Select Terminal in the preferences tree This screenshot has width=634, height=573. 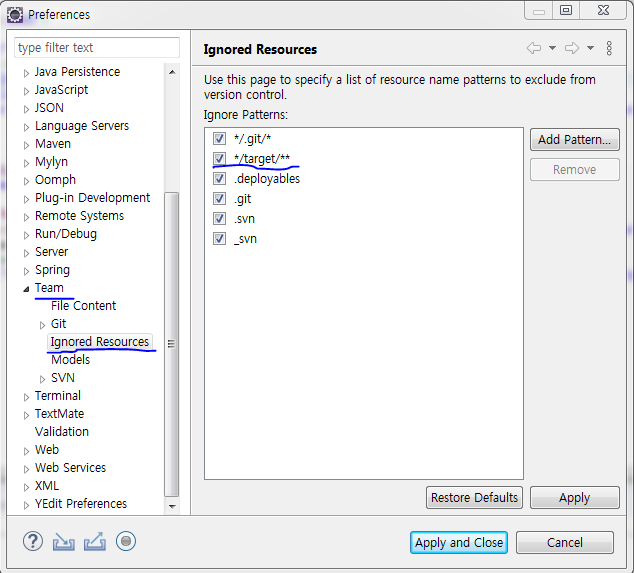(x=58, y=395)
